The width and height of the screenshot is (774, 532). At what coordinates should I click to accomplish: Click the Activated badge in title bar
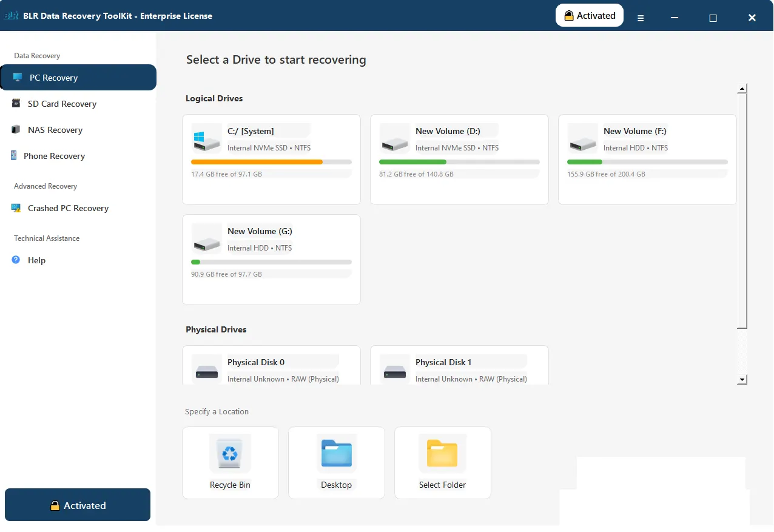point(589,16)
